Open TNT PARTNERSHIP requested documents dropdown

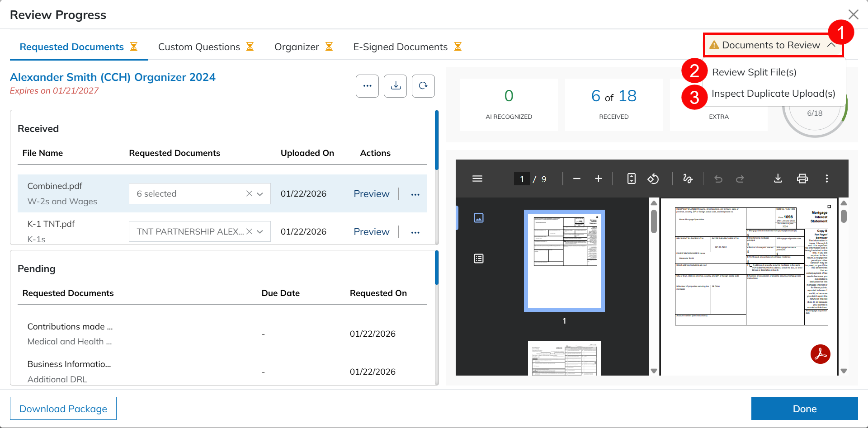[260, 232]
